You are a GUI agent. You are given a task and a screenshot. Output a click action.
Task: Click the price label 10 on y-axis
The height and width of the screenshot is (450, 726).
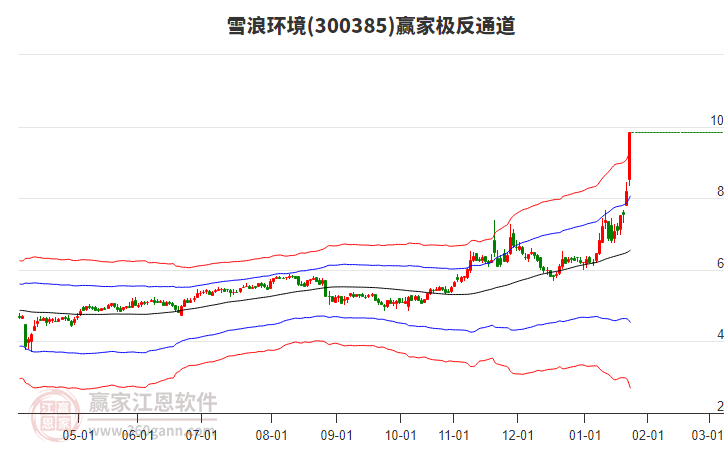pyautogui.click(x=717, y=120)
